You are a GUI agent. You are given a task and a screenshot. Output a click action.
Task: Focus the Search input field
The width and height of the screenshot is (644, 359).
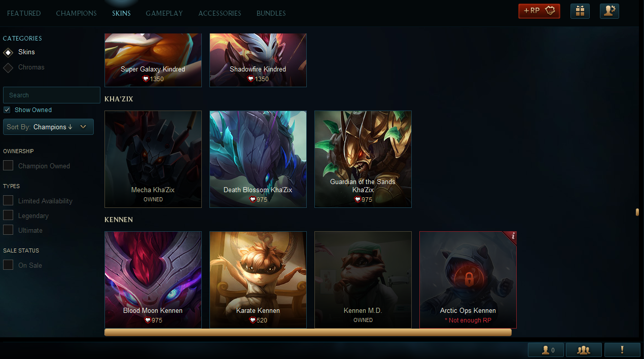(51, 95)
